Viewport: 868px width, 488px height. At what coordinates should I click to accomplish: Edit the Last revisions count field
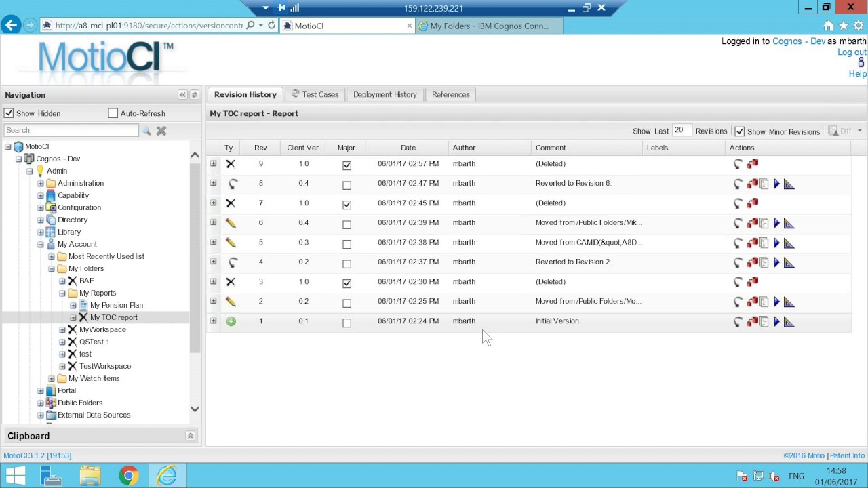click(x=681, y=131)
